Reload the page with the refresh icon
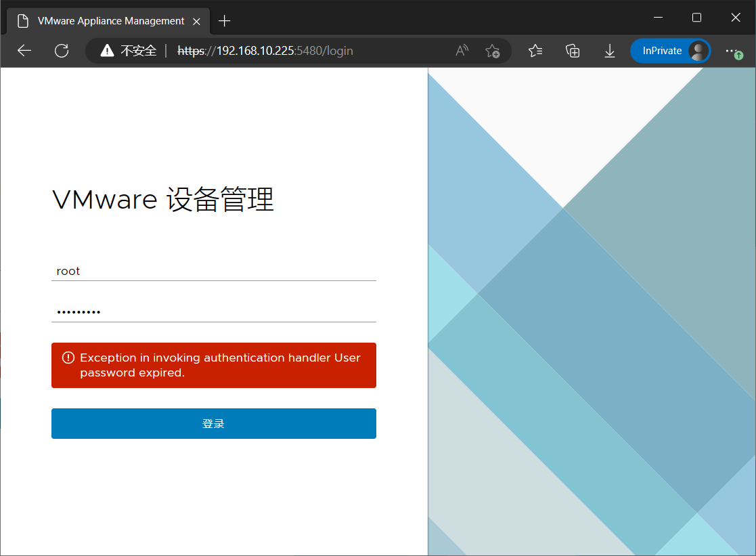 point(62,51)
